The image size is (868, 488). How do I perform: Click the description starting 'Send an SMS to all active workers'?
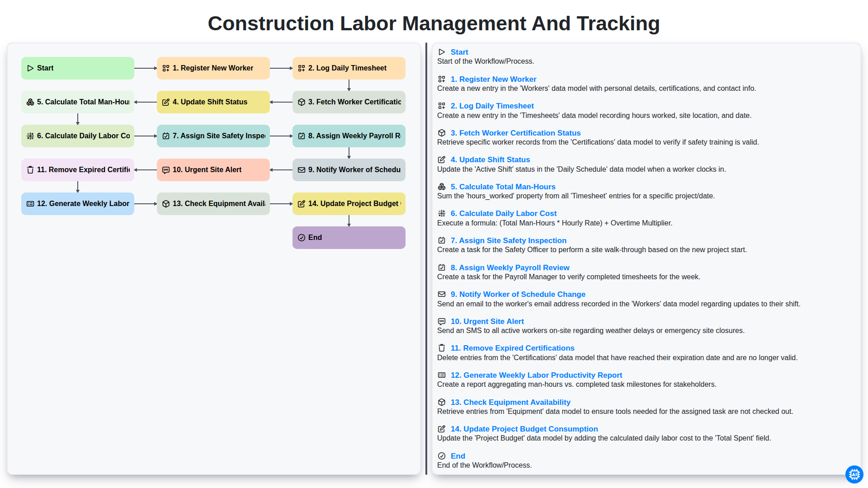pyautogui.click(x=590, y=331)
